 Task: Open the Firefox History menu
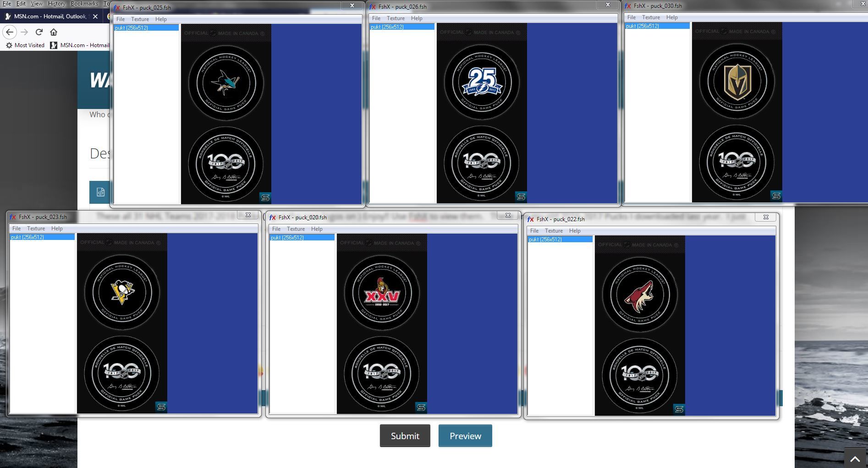(56, 3)
